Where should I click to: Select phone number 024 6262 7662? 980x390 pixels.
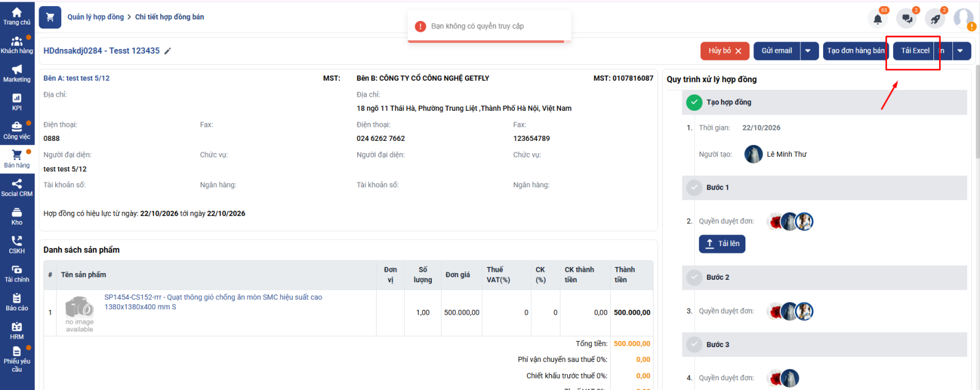[380, 138]
